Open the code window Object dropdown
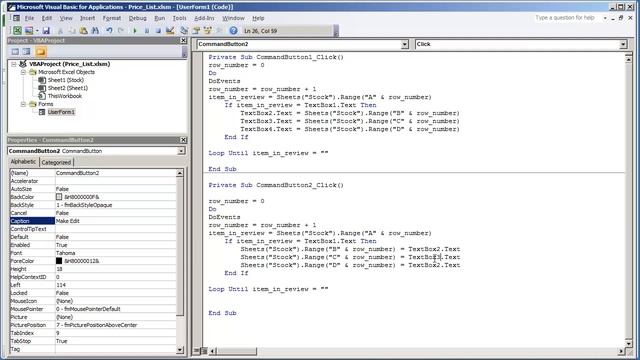640x360 pixels. [404, 44]
